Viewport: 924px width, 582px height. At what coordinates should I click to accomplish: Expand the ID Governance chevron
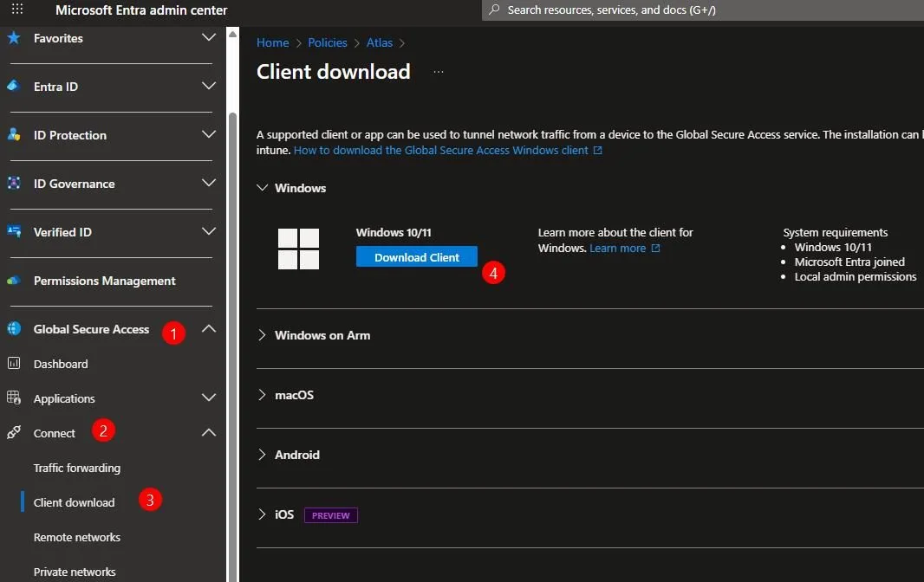click(209, 183)
